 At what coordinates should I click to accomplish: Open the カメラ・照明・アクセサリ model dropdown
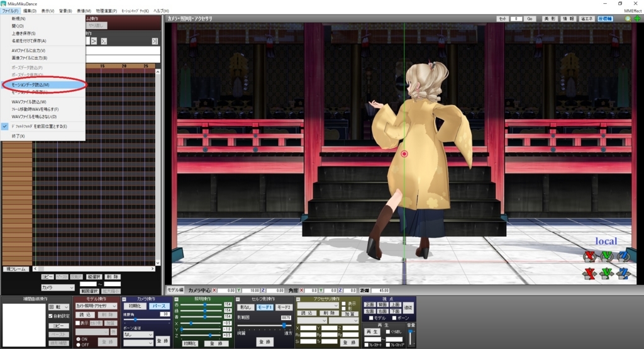[96, 306]
